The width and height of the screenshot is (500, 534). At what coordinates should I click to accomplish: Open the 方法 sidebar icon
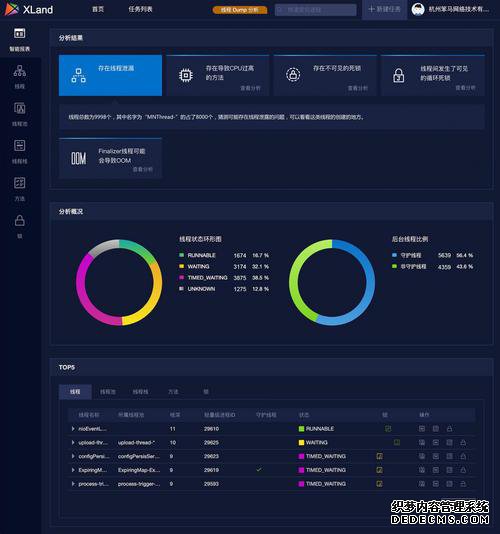coord(19,189)
